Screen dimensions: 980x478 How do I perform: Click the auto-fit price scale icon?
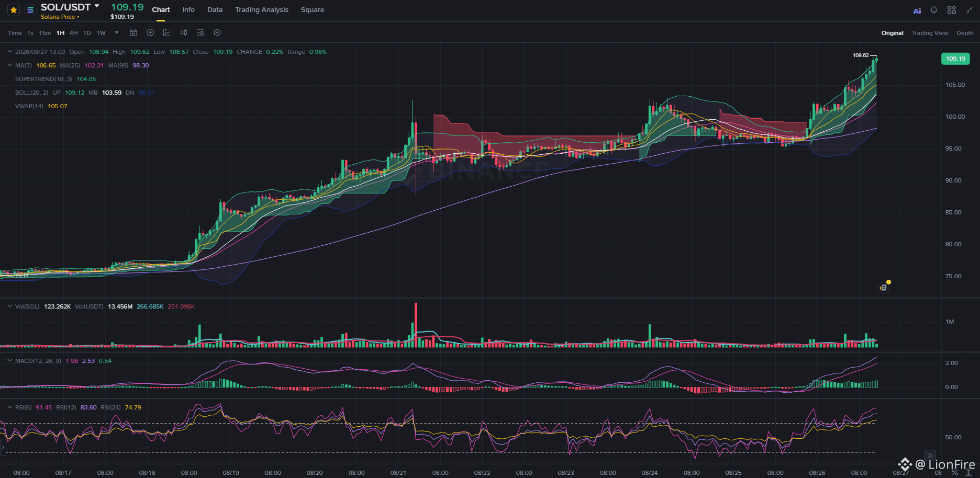(969, 472)
